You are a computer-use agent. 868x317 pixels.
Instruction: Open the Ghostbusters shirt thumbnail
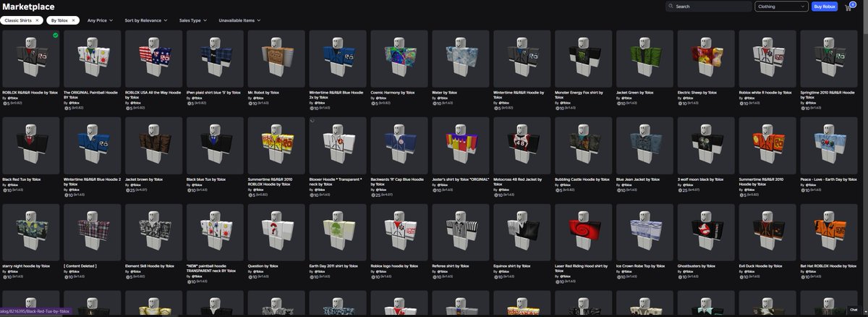[x=706, y=233]
